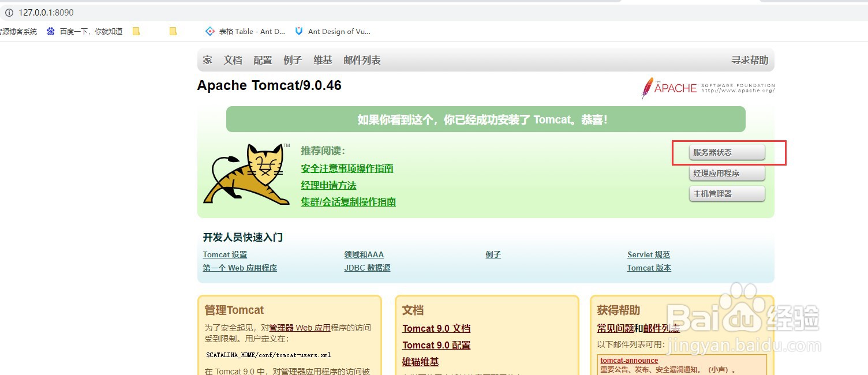This screenshot has height=375, width=868.
Task: Click the $CATALINA_HOME/conf/tomcat-users.xml text
Action: coord(268,355)
